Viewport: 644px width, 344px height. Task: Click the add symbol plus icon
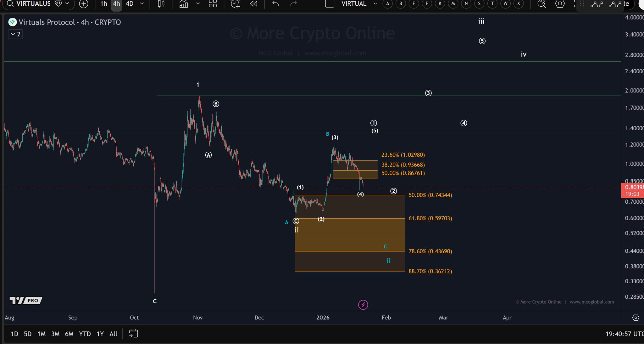[84, 4]
